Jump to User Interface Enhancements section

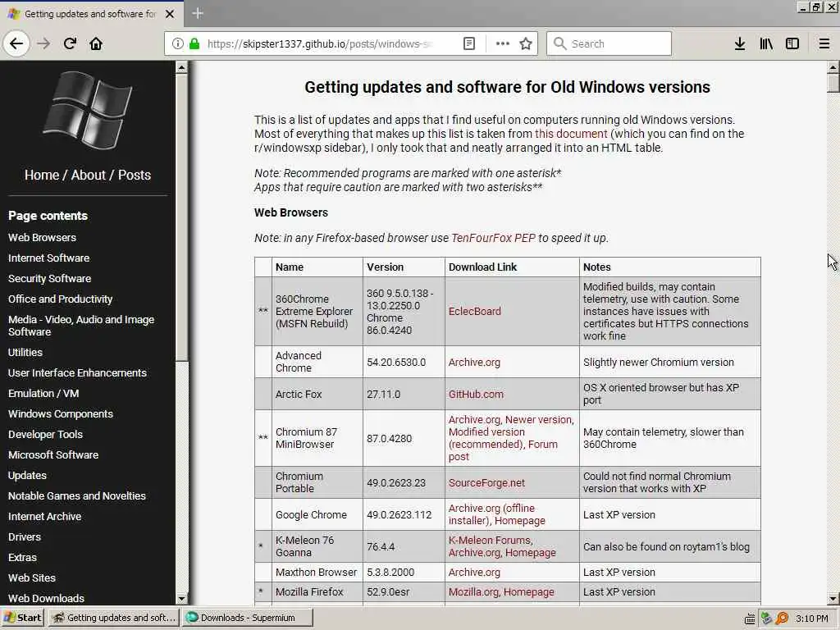coord(77,373)
